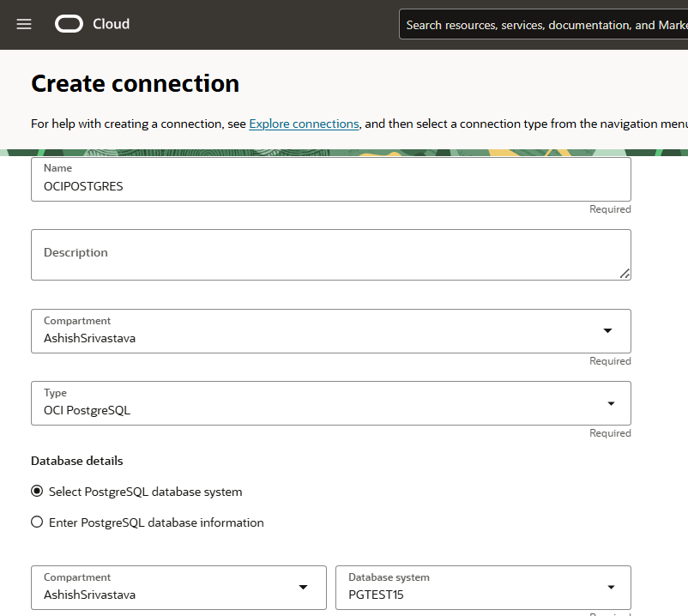Open the hamburger navigation menu
The width and height of the screenshot is (688, 616).
click(x=24, y=24)
